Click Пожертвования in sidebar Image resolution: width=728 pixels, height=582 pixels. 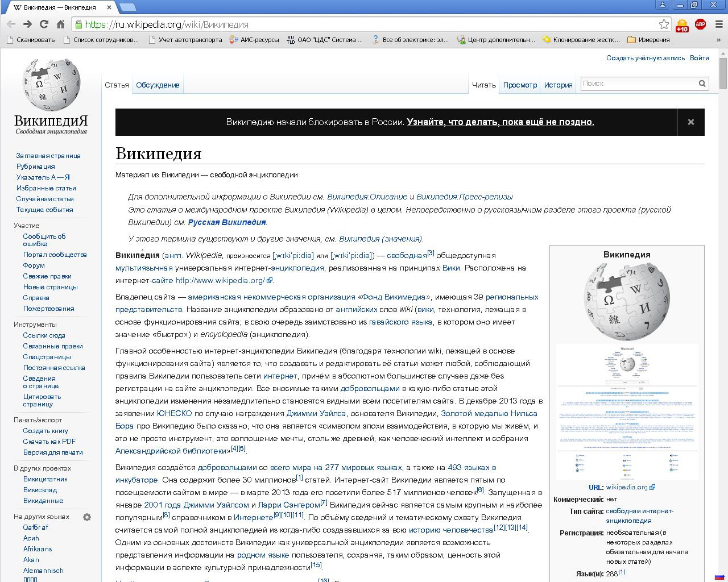pos(49,309)
